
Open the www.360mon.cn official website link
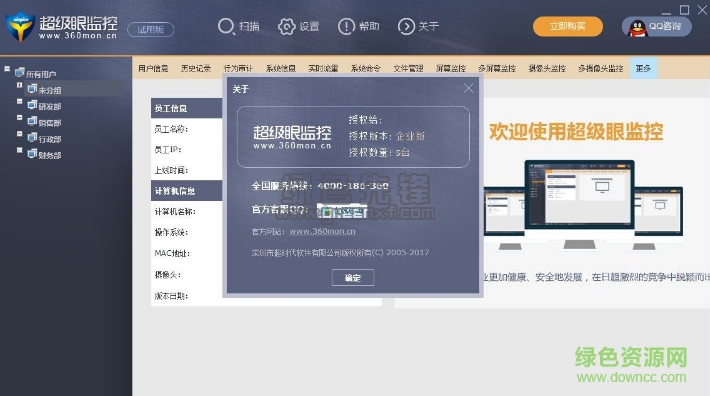322,231
